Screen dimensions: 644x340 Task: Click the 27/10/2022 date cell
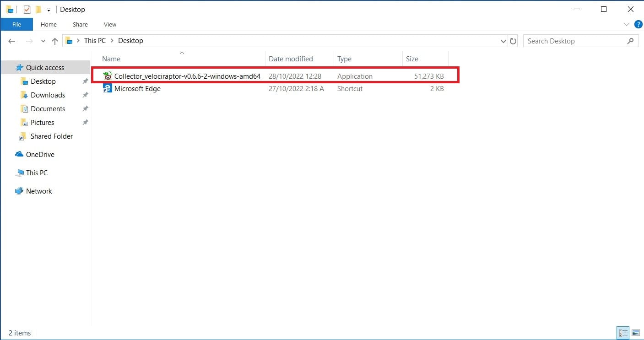[296, 89]
